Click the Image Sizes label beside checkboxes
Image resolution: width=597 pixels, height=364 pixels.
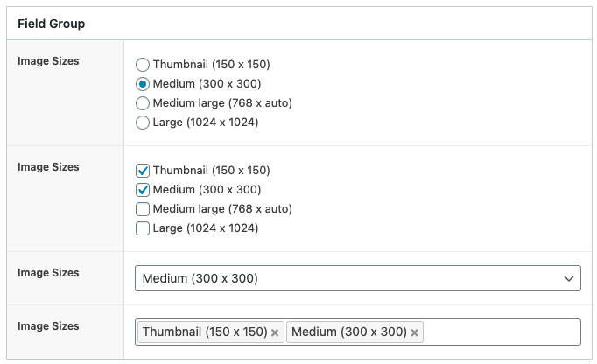click(x=48, y=167)
